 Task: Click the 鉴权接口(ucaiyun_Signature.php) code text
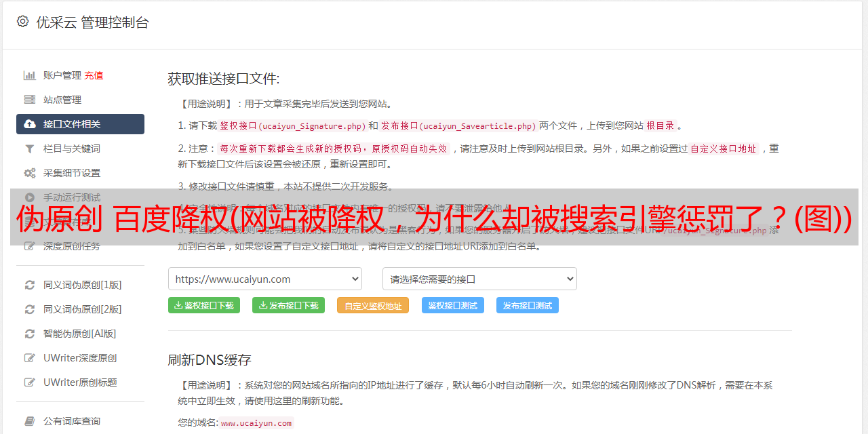tap(293, 125)
